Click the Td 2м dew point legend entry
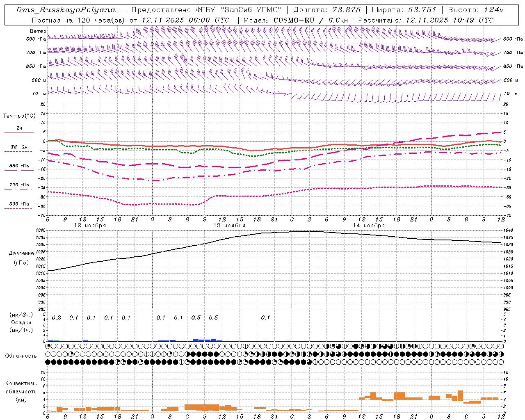 (x=19, y=147)
